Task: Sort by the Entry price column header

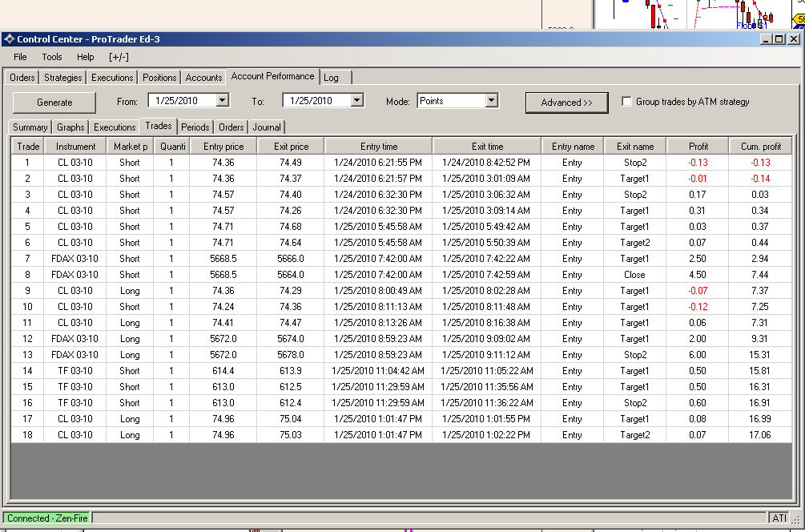Action: [223, 147]
